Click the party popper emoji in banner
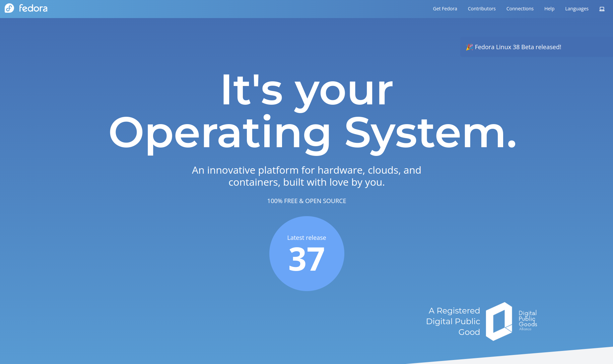 click(469, 47)
